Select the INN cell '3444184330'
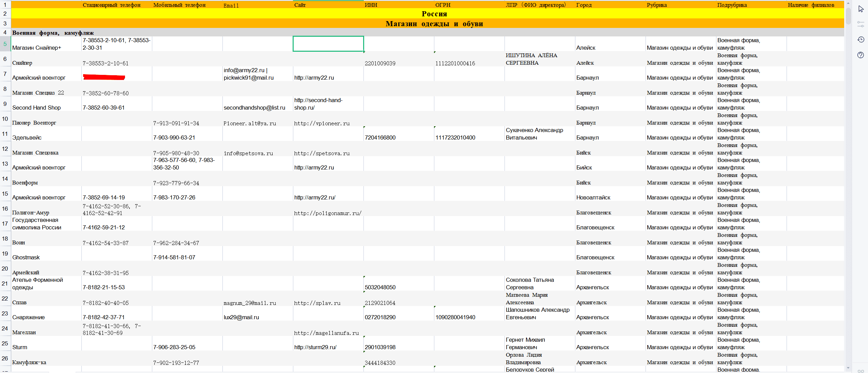This screenshot has height=373, width=868. [x=399, y=358]
